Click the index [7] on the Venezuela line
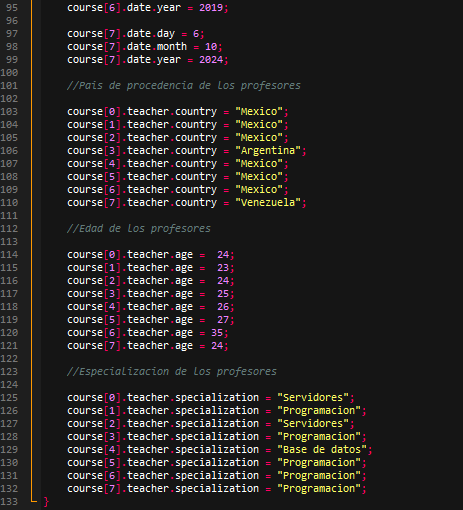The height and width of the screenshot is (510, 463). tap(112, 203)
